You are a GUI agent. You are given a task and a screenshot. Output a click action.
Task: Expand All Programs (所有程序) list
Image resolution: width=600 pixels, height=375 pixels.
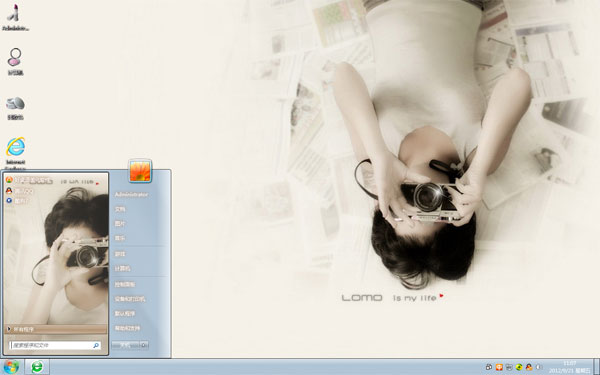pos(56,329)
